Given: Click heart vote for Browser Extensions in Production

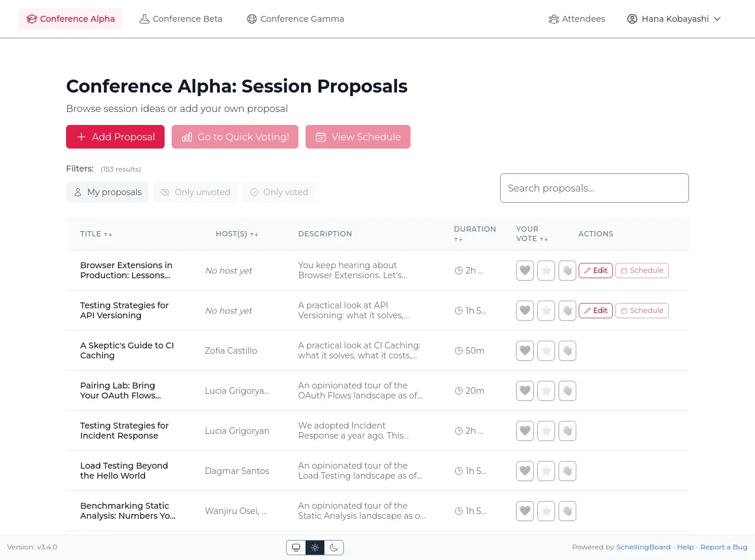Looking at the screenshot, I should (525, 271).
